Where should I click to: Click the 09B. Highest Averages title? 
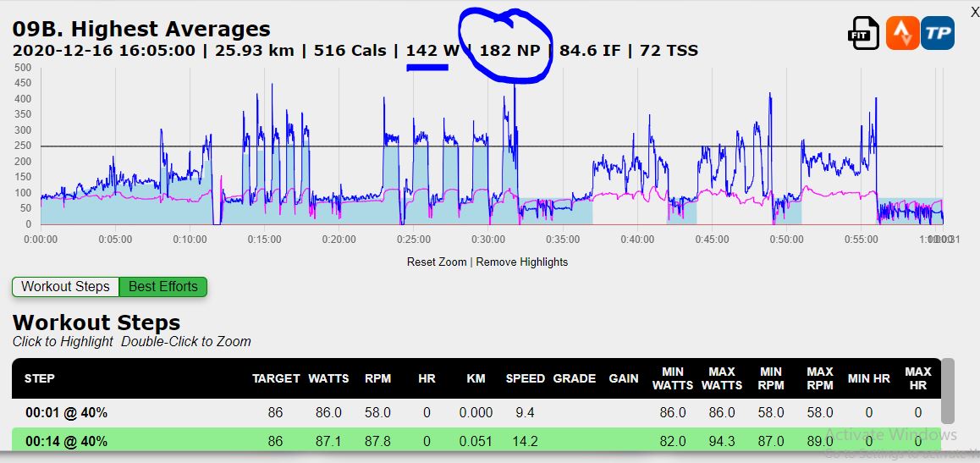point(141,30)
